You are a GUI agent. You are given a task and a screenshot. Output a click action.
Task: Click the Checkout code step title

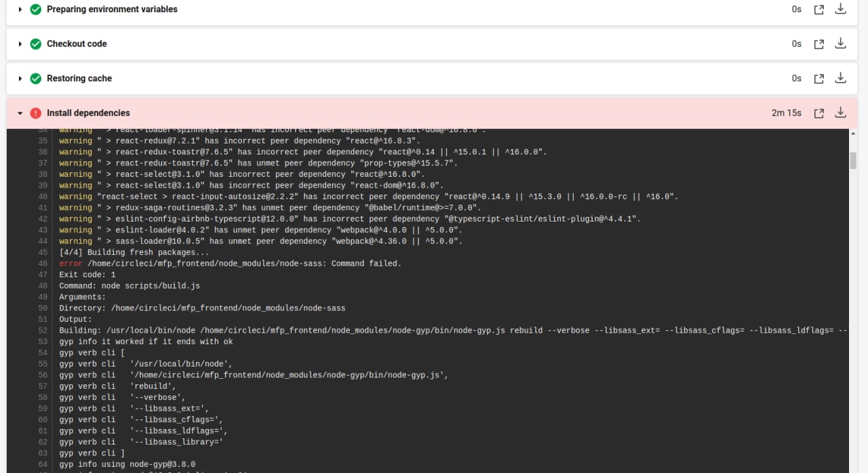click(77, 44)
